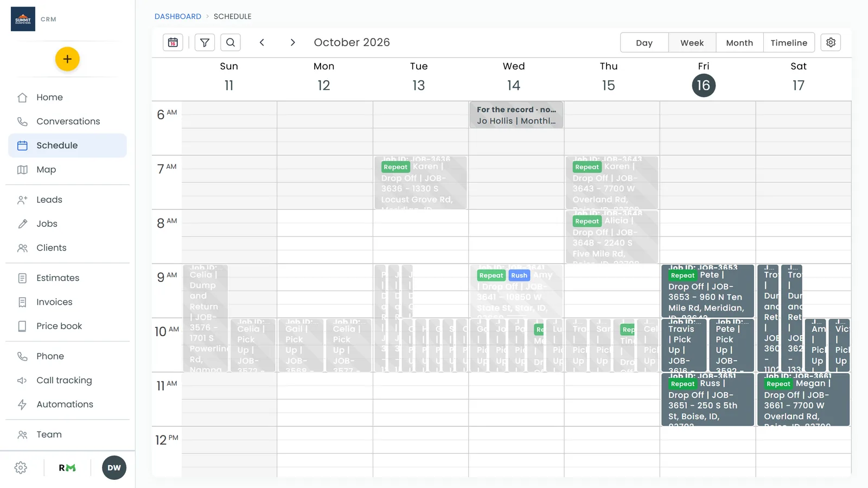This screenshot has width=868, height=488.
Task: Go to the Leads section
Action: pyautogui.click(x=67, y=200)
